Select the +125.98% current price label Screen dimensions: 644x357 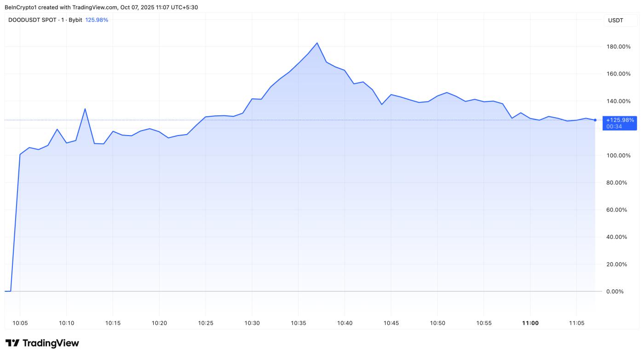pyautogui.click(x=620, y=120)
